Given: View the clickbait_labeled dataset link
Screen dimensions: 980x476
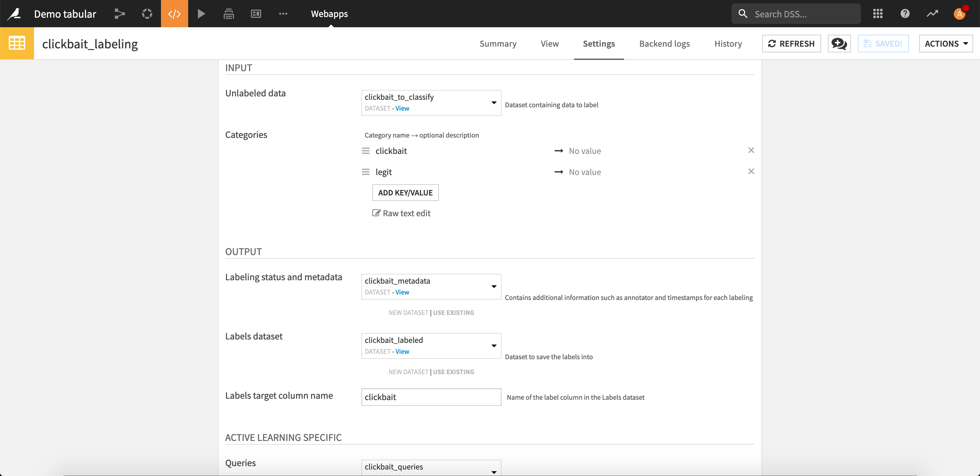Looking at the screenshot, I should coord(402,351).
